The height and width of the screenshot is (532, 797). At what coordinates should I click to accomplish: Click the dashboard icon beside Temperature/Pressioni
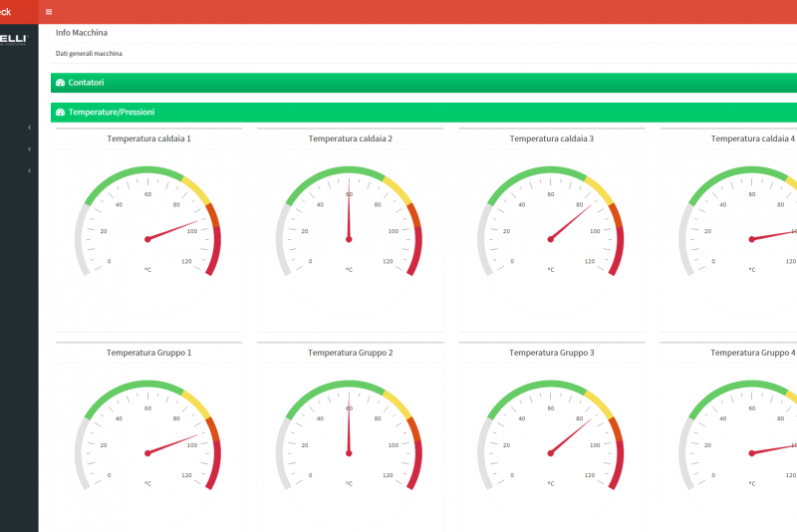pos(61,112)
